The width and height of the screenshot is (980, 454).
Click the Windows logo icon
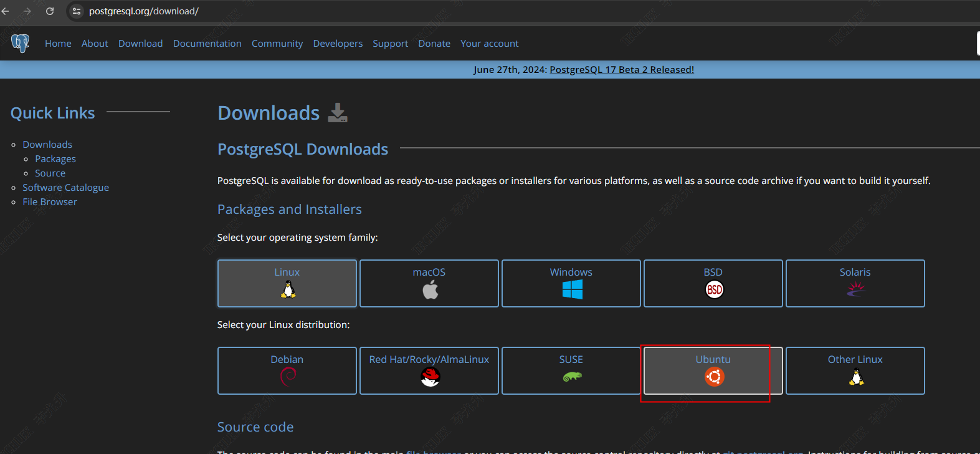pos(573,289)
